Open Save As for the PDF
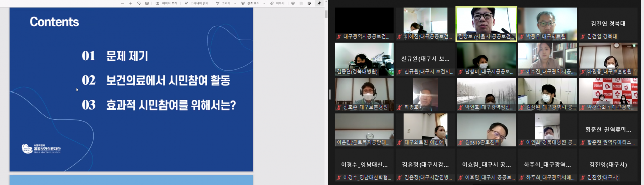The height and width of the screenshot is (185, 644). (x=309, y=3)
